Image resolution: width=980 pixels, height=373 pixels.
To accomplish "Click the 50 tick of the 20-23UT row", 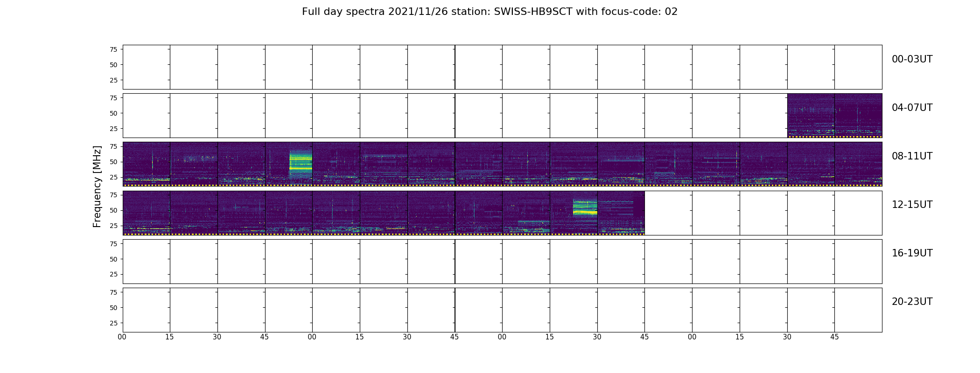I will (113, 308).
